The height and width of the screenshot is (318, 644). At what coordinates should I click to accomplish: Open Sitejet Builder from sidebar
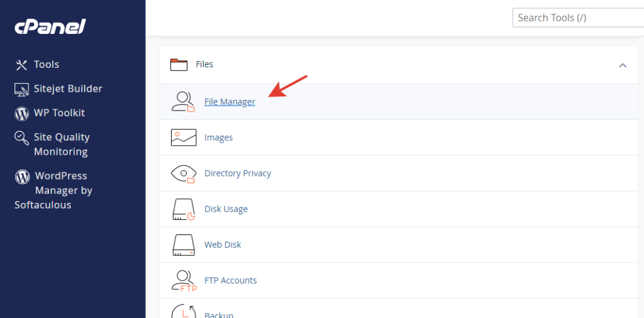point(68,89)
